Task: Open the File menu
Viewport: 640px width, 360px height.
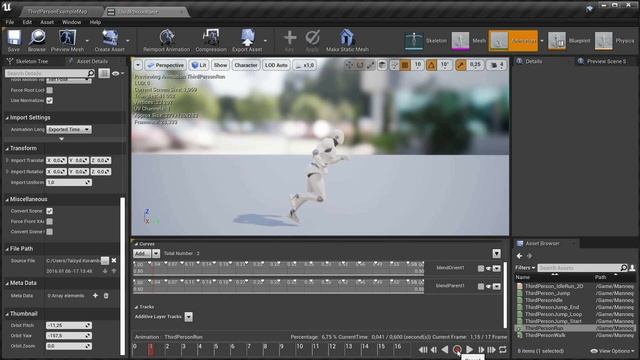Action: tap(10, 22)
